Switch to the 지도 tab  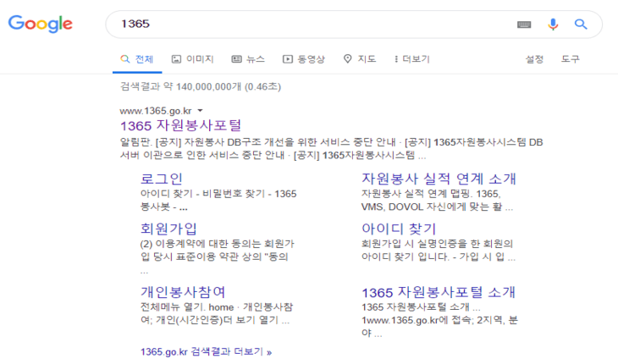pyautogui.click(x=360, y=59)
